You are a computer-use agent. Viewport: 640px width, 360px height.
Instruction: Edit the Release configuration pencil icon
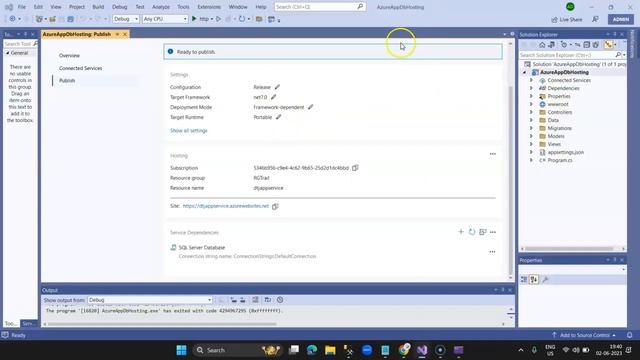tap(278, 87)
